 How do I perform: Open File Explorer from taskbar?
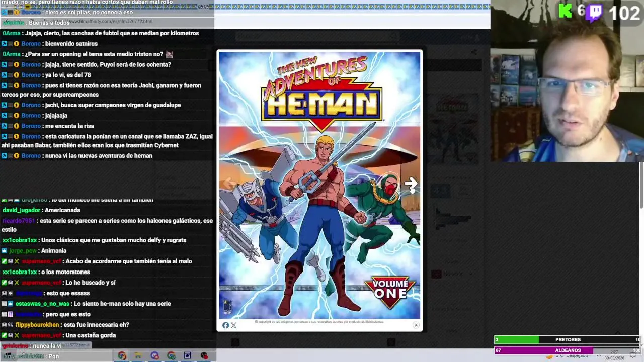(138, 356)
